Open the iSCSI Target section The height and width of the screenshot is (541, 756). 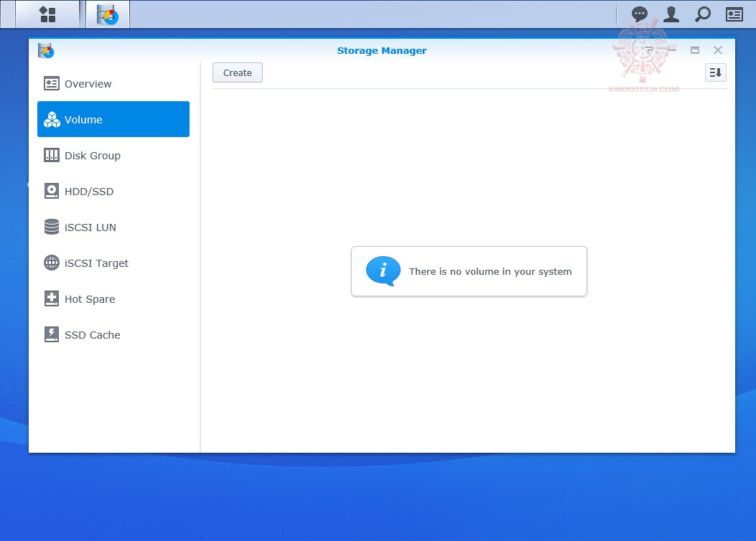[x=113, y=263]
